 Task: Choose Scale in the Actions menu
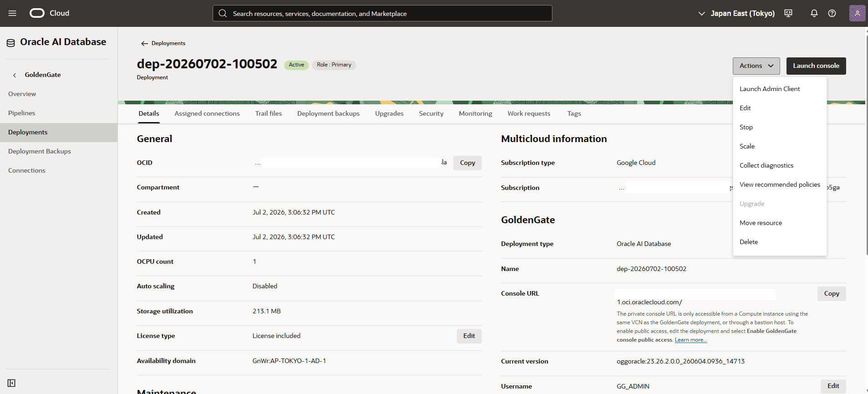(780, 146)
